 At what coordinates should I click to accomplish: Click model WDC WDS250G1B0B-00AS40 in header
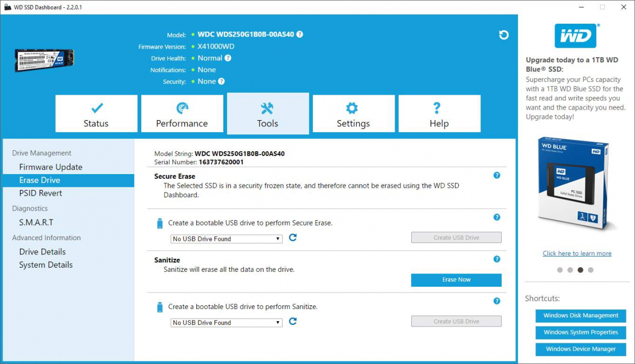tap(246, 34)
